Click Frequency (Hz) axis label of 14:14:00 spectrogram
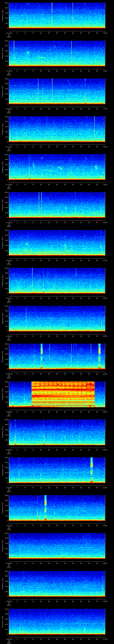This screenshot has width=114, height=644. coord(3,16)
